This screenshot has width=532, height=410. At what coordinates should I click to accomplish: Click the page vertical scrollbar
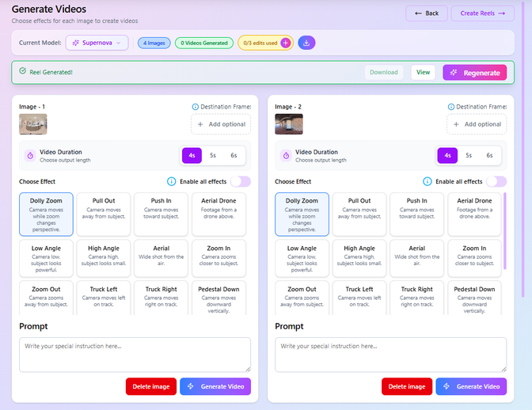(522, 151)
